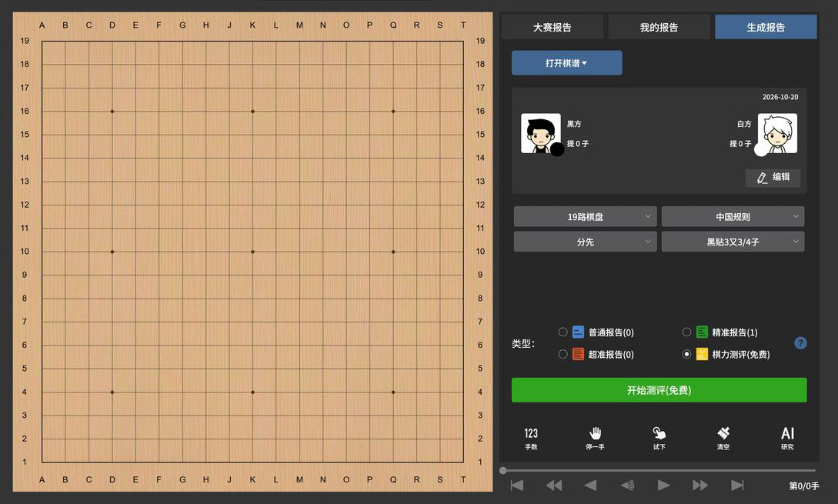The height and width of the screenshot is (504, 838).
Task: Click the D16 star point on the board
Action: tap(112, 111)
